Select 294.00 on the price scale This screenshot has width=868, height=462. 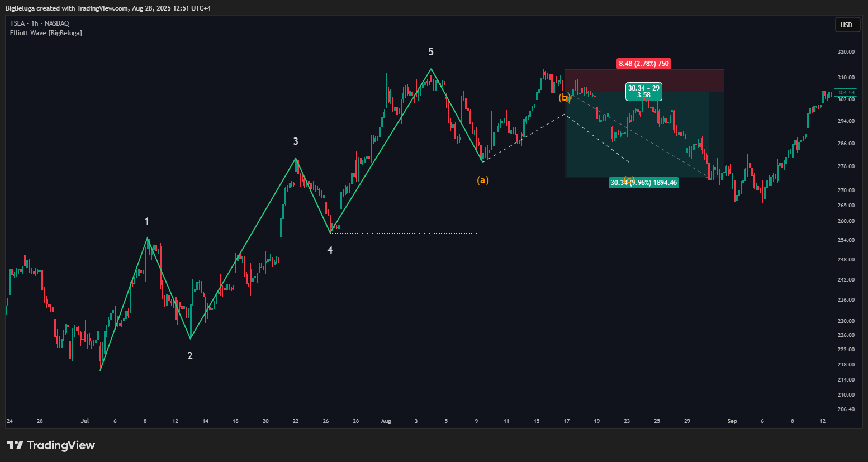846,121
